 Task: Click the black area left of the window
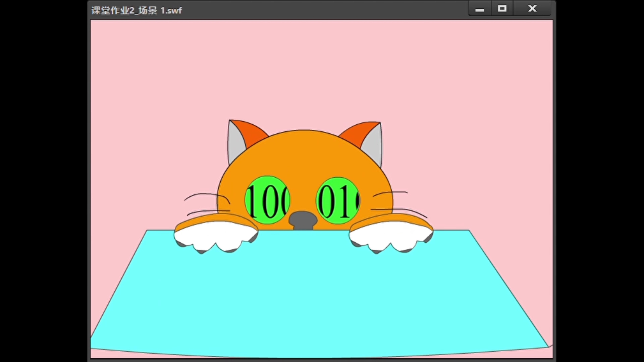click(44, 181)
